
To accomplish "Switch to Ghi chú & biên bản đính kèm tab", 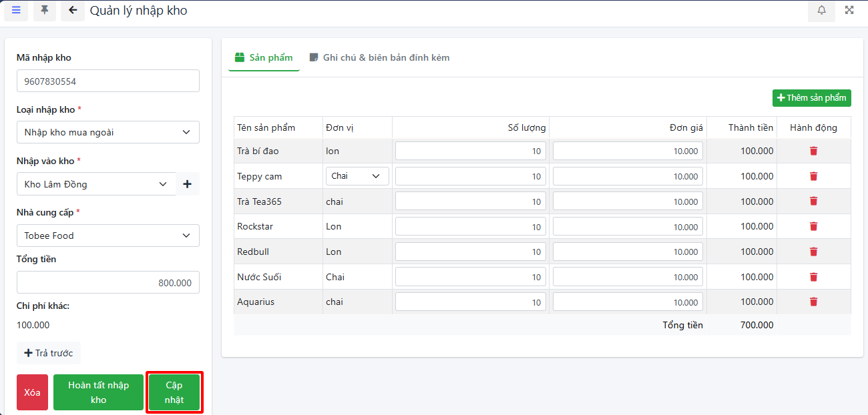I will pos(379,57).
